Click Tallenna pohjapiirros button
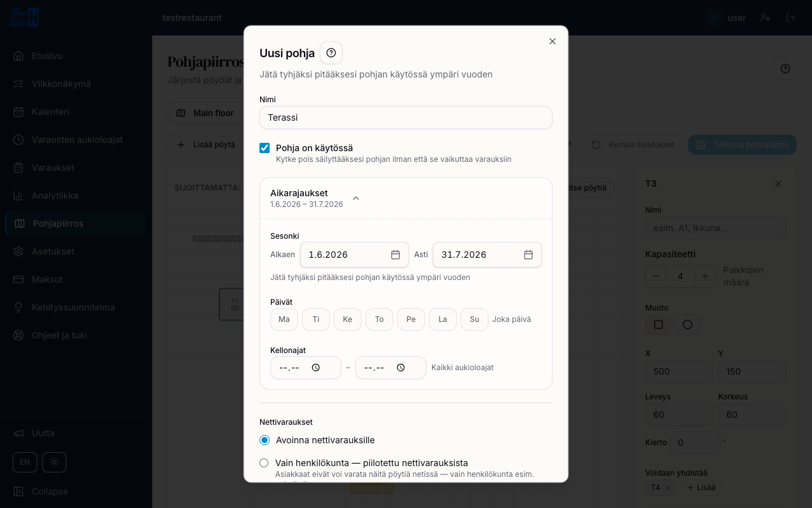This screenshot has height=508, width=812. pos(742,145)
